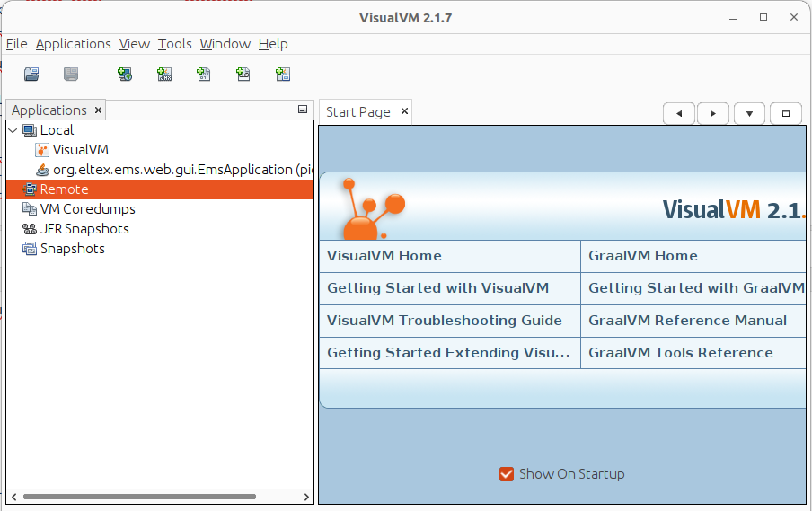
Task: Click the network icon beside Remote
Action: pos(30,189)
